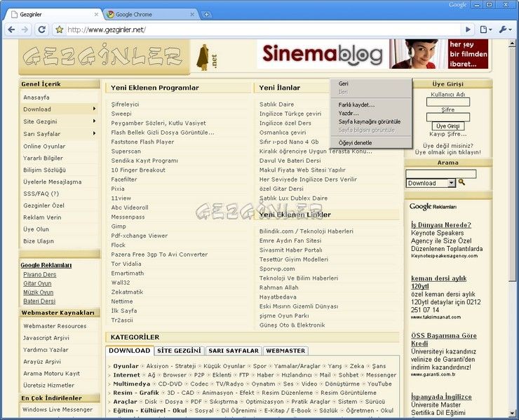Open the Multimedya category link

pos(131,384)
